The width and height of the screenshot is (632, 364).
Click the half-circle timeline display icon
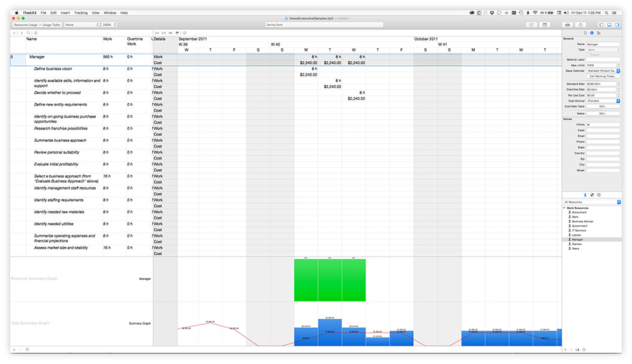(177, 33)
